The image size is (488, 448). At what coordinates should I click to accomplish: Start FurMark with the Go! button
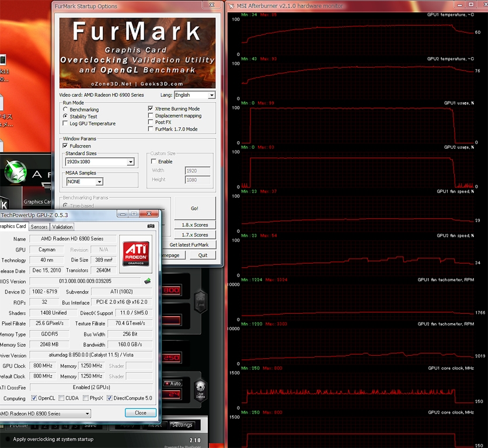[195, 208]
